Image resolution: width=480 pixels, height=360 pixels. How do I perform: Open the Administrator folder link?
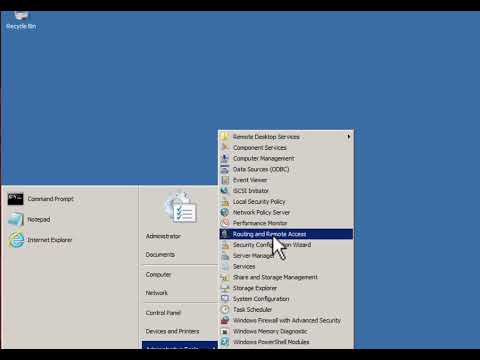(163, 236)
